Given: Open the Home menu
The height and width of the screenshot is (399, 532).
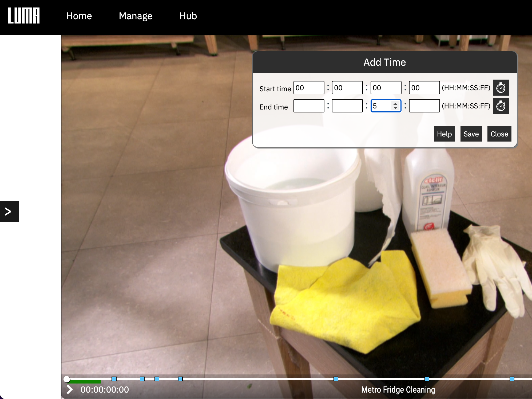Looking at the screenshot, I should click(79, 16).
